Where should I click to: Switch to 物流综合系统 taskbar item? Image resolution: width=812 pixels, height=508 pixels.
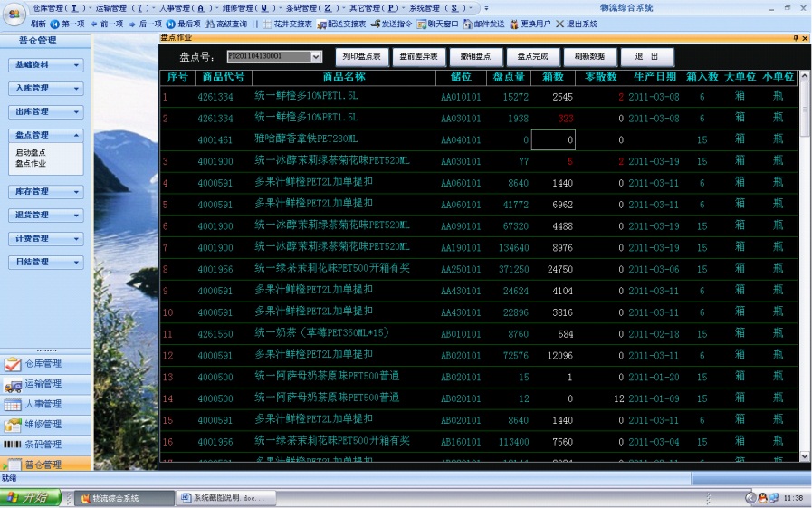[124, 498]
